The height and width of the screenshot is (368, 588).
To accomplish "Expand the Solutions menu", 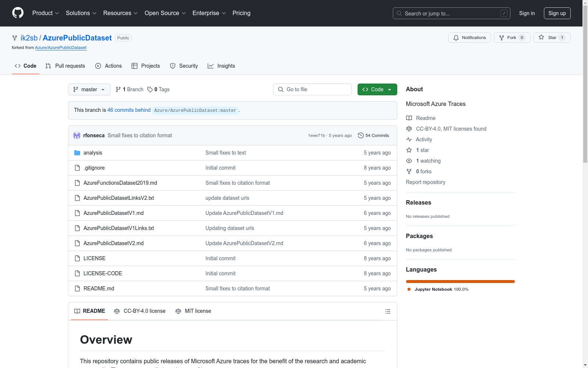I will (81, 13).
